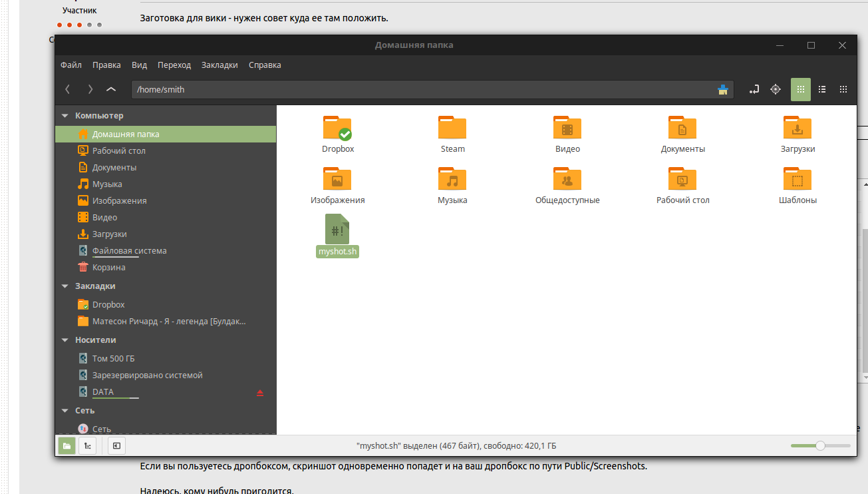Adjust the zoom slider in status bar
The height and width of the screenshot is (494, 868).
821,445
